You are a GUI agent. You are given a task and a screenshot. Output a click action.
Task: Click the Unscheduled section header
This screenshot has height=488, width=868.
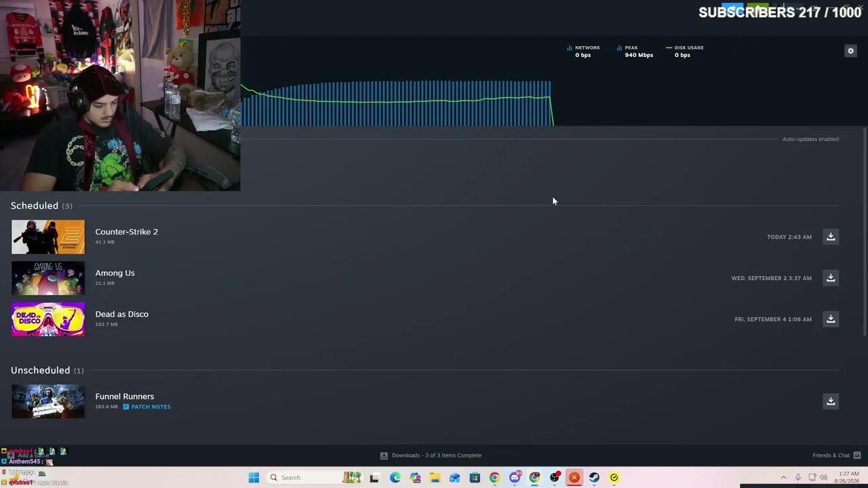47,370
